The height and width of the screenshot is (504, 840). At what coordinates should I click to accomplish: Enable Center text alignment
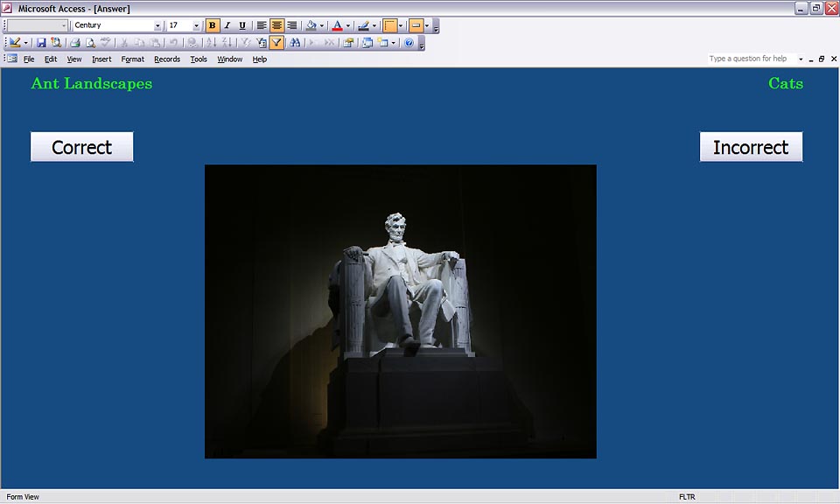coord(276,25)
